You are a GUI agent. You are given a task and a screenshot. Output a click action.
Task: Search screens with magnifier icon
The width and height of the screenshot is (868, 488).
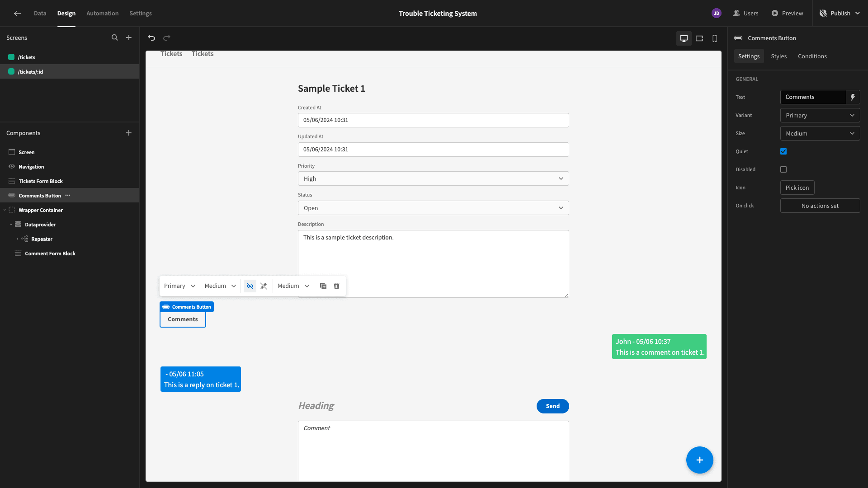point(115,38)
